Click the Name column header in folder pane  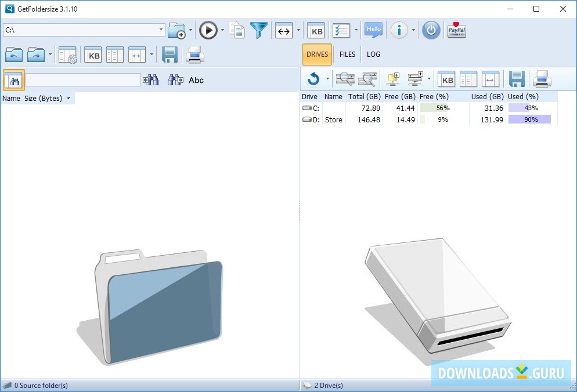tap(11, 98)
